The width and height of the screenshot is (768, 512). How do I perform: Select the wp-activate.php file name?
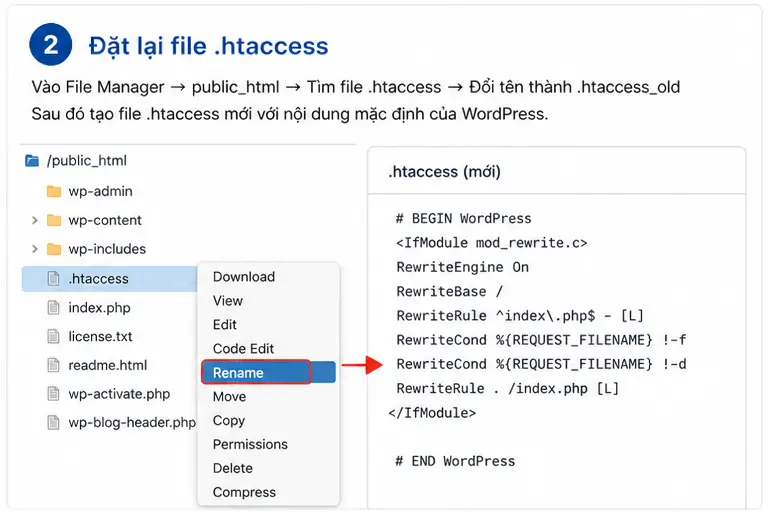(x=119, y=394)
